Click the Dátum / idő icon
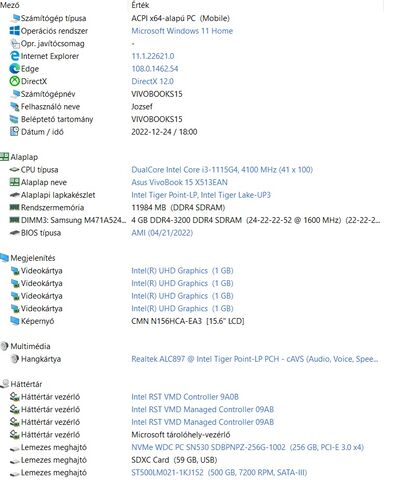This screenshot has width=398, height=480. tap(15, 132)
